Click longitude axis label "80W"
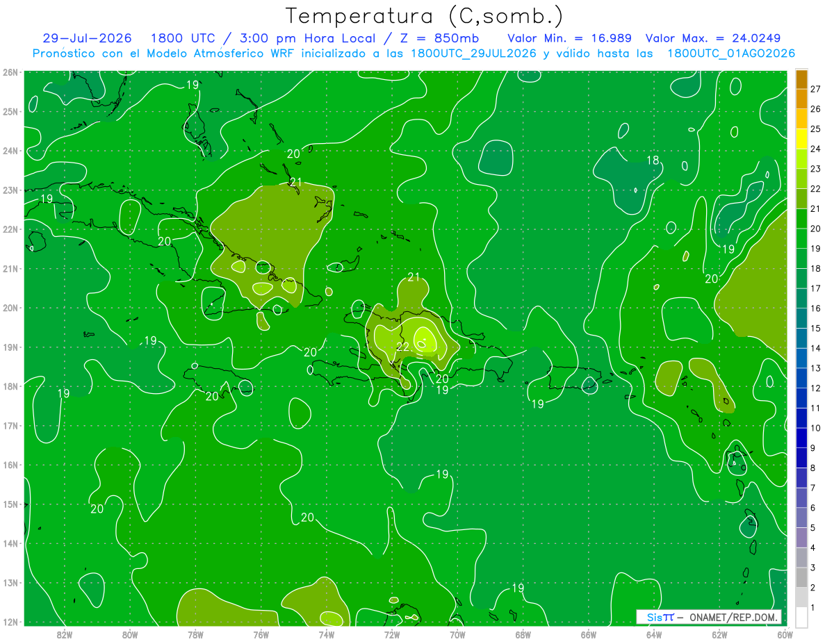834x644 pixels. click(130, 634)
